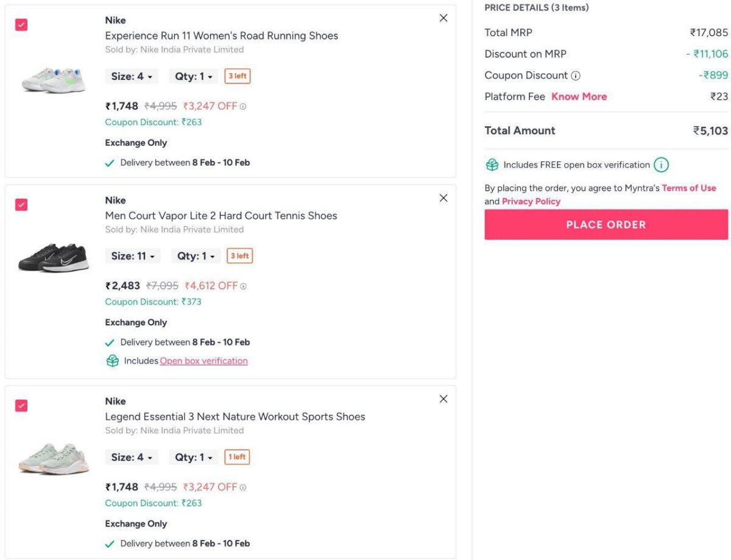Viewport: 731px width, 560px height.
Task: Open Size dropdown for Experience Run 11
Action: pyautogui.click(x=132, y=77)
